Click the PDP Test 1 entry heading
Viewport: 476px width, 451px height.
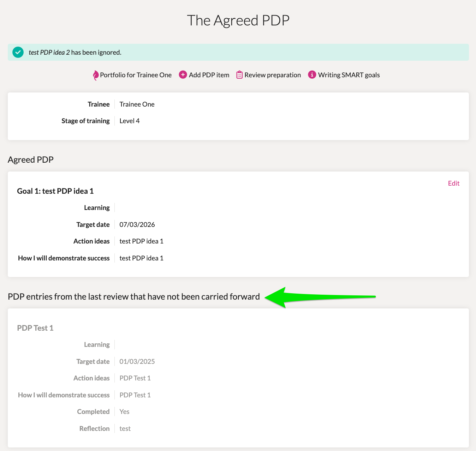point(35,328)
